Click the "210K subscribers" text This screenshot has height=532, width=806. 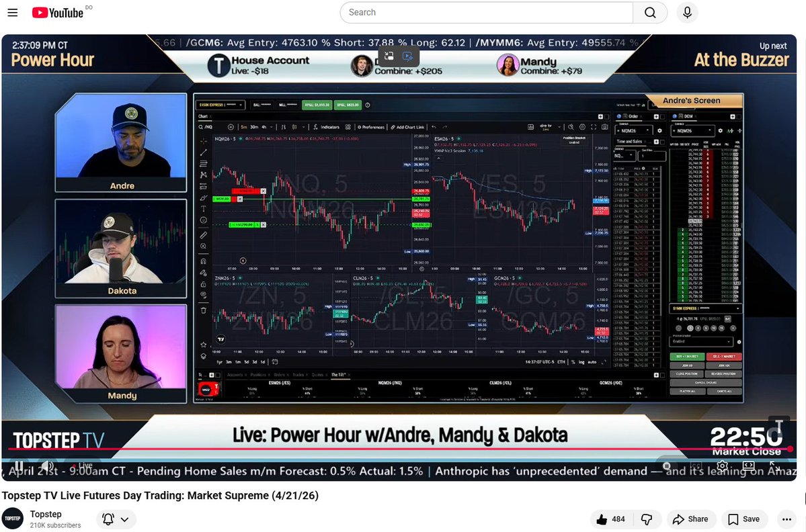[x=56, y=525]
